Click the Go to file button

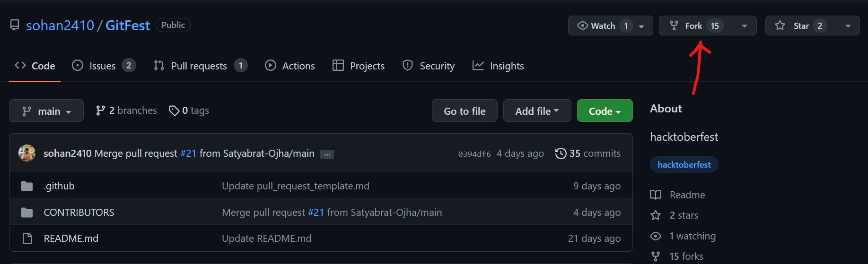tap(465, 111)
